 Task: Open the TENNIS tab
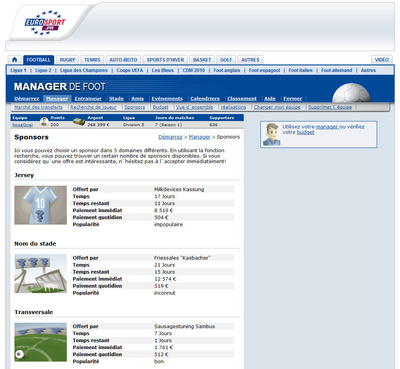[92, 60]
